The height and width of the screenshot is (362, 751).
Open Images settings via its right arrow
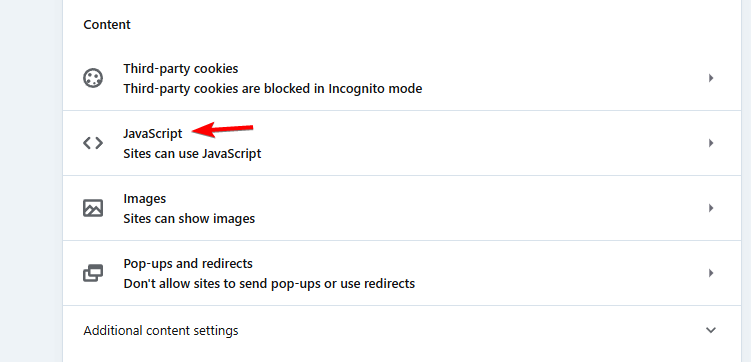tap(711, 208)
